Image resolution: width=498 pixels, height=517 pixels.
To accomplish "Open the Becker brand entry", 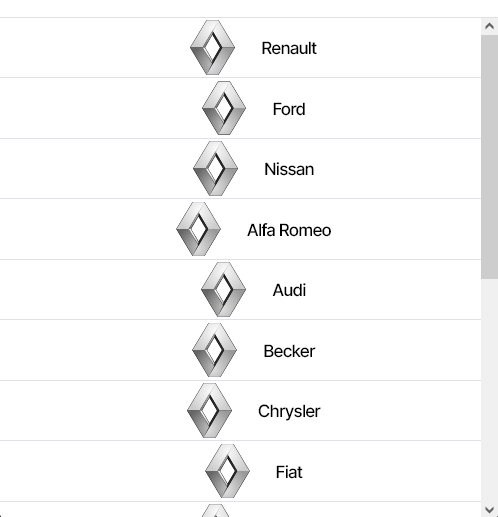I will 289,351.
